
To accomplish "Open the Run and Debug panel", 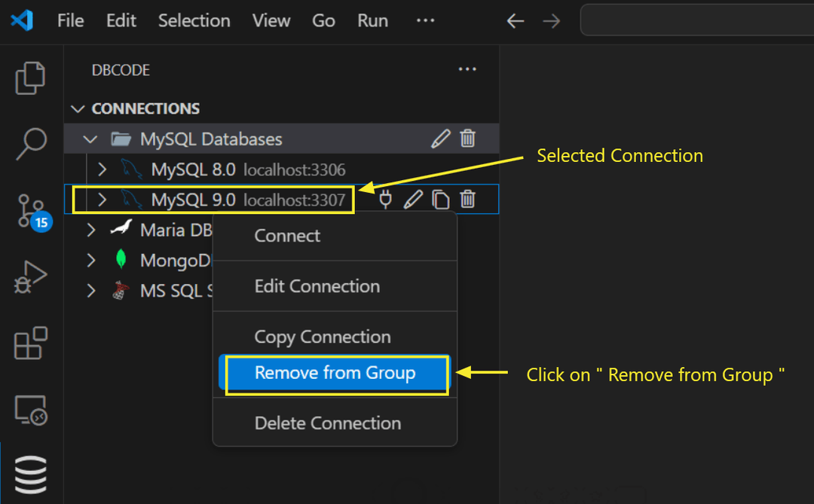I will 30,276.
